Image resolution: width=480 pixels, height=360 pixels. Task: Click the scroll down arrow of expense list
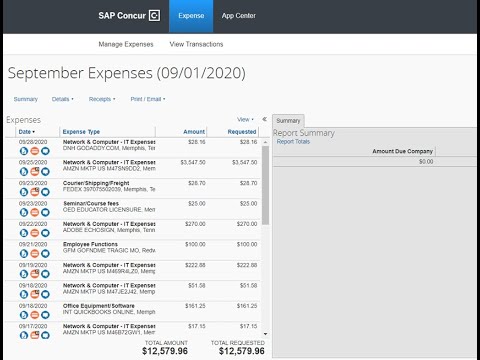(x=265, y=334)
